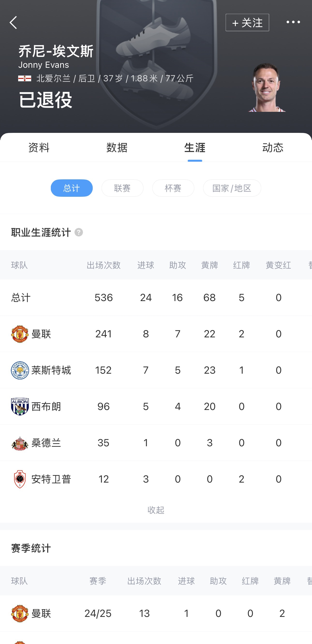Screen dimensions: 312x644
Task: Tap the Manchester United crest in career stats
Action: pos(20,334)
